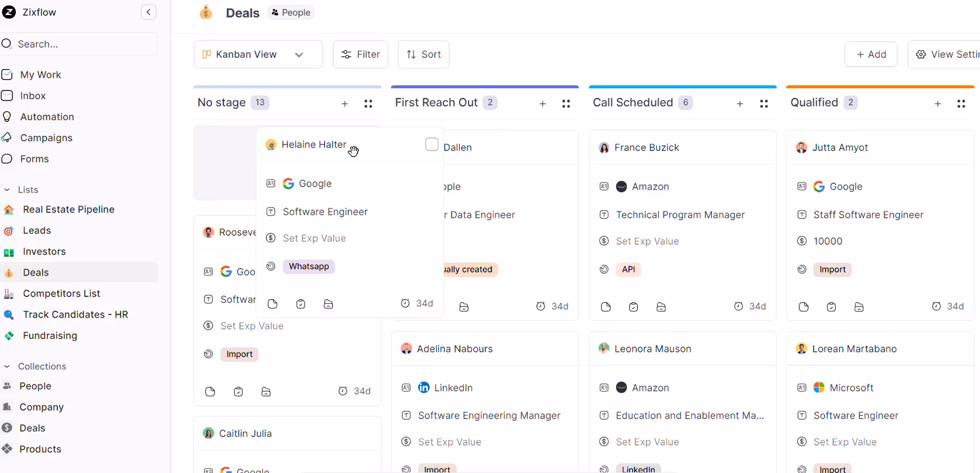Add a deal to First Reach Out column
Screen dimensions: 980x473
point(543,104)
